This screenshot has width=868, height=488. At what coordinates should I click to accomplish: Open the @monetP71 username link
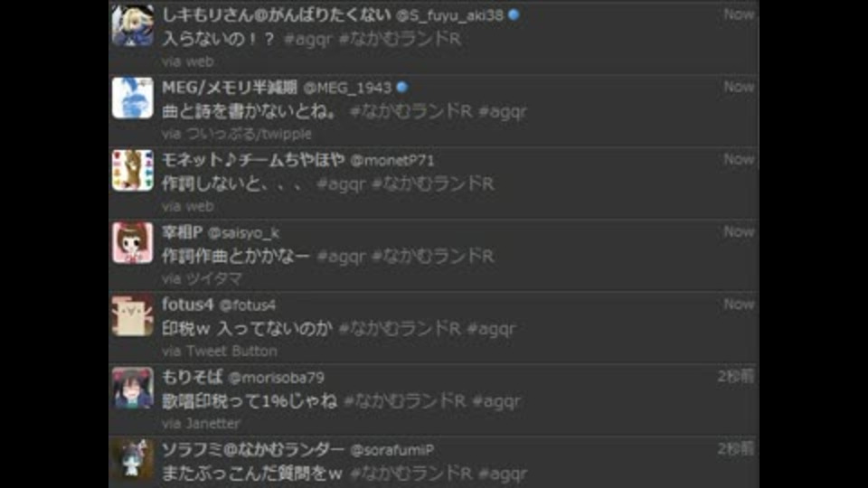coord(392,161)
